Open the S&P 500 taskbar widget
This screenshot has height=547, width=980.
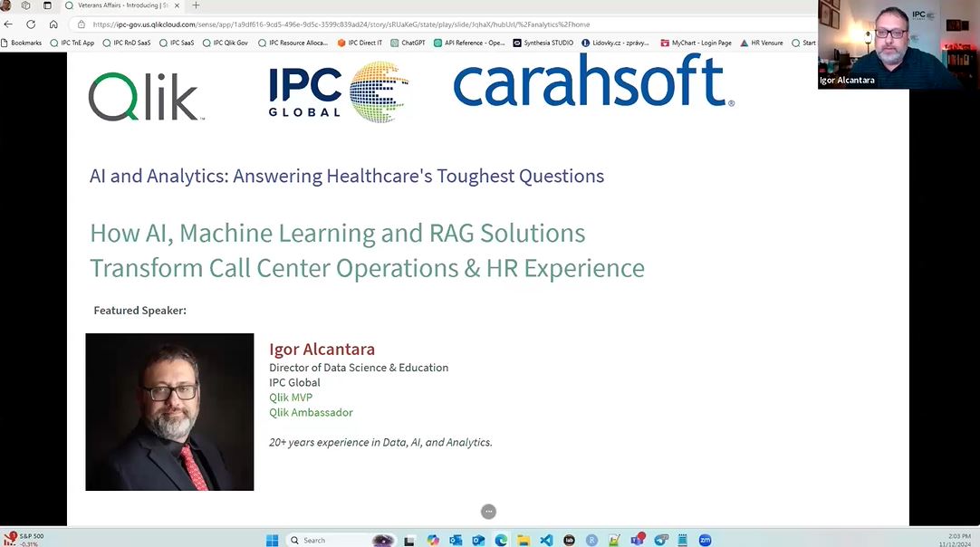coord(24,540)
